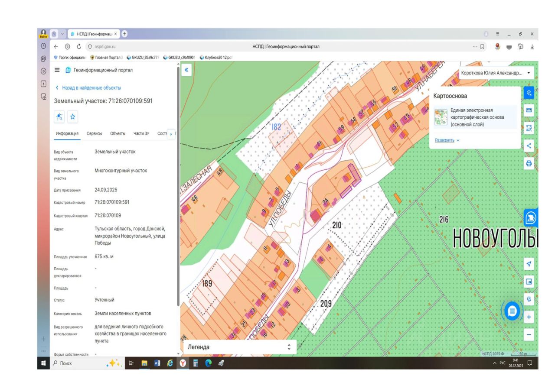This screenshot has height=392, width=555.
Task: Click the show object on map icon
Action: [59, 117]
